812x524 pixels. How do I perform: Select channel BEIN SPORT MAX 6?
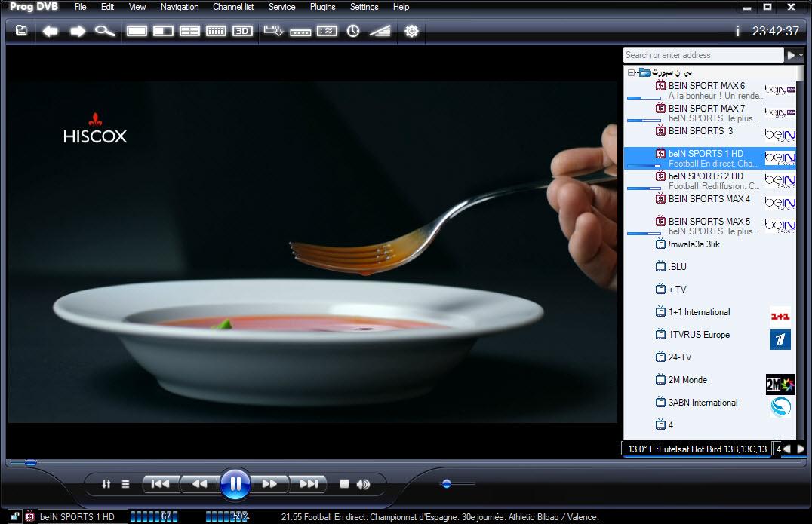coord(709,90)
